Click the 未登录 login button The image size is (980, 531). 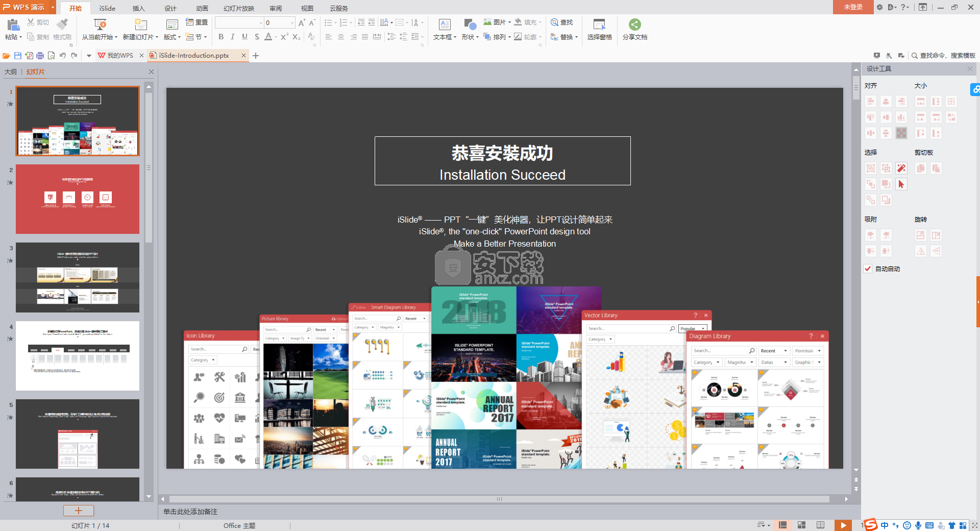click(x=853, y=7)
